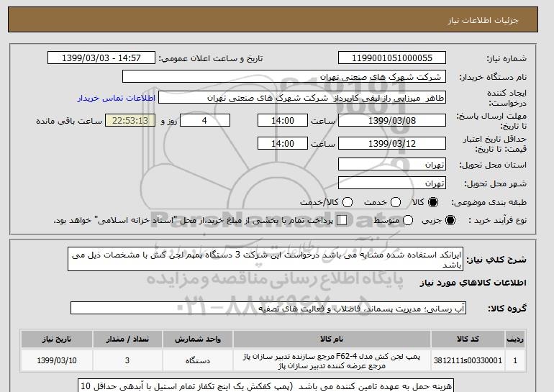
Task: Click row number 1 cell
Action: click(515, 360)
